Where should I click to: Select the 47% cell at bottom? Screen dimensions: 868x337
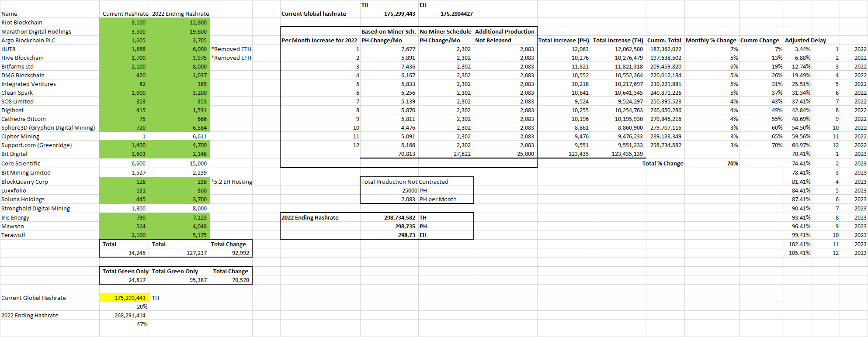(x=142, y=324)
